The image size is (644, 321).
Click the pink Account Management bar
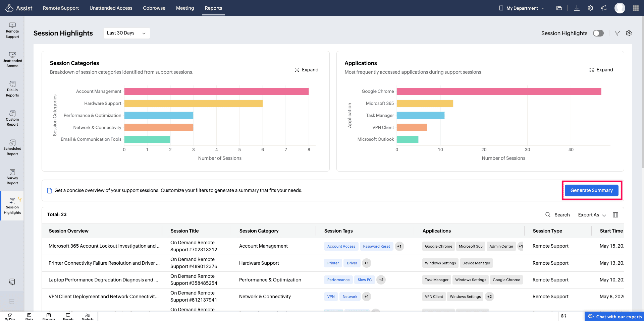click(x=216, y=91)
